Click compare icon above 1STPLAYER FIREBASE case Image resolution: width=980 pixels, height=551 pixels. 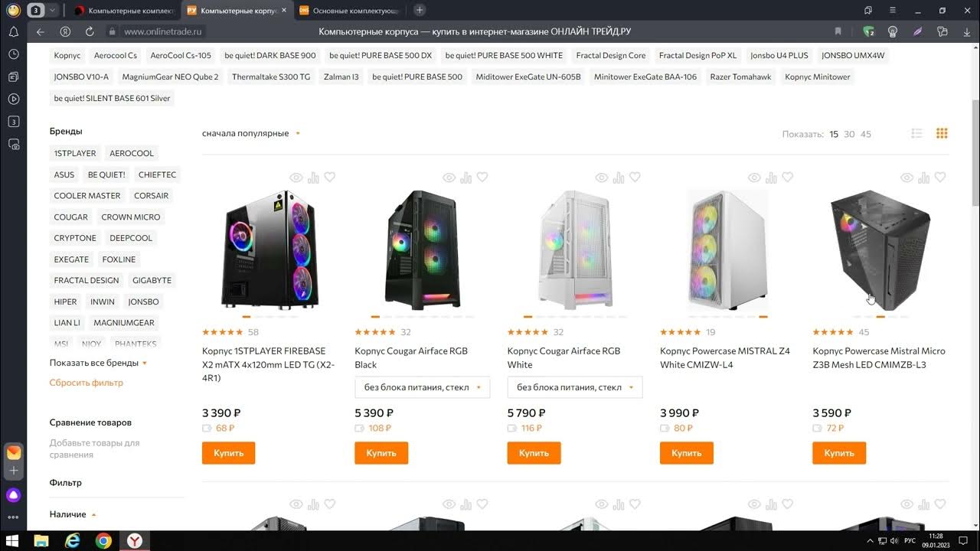coord(313,178)
